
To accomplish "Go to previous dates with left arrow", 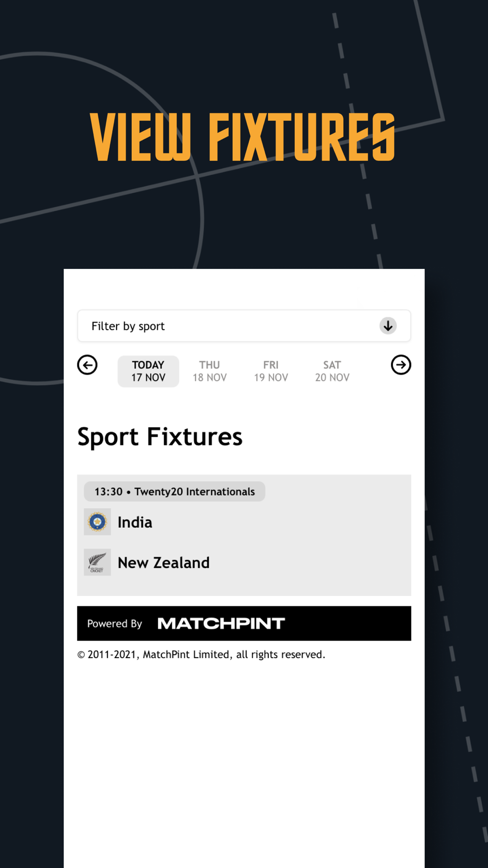I will (87, 365).
